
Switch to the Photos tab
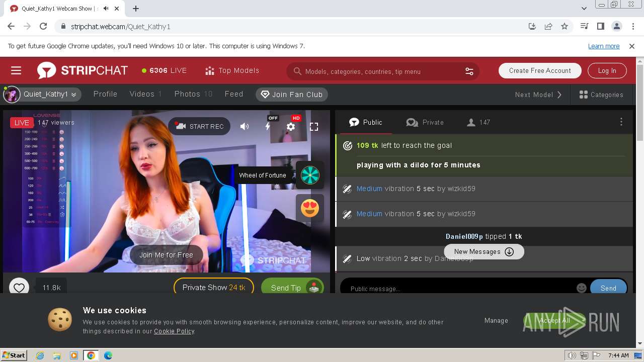click(193, 94)
